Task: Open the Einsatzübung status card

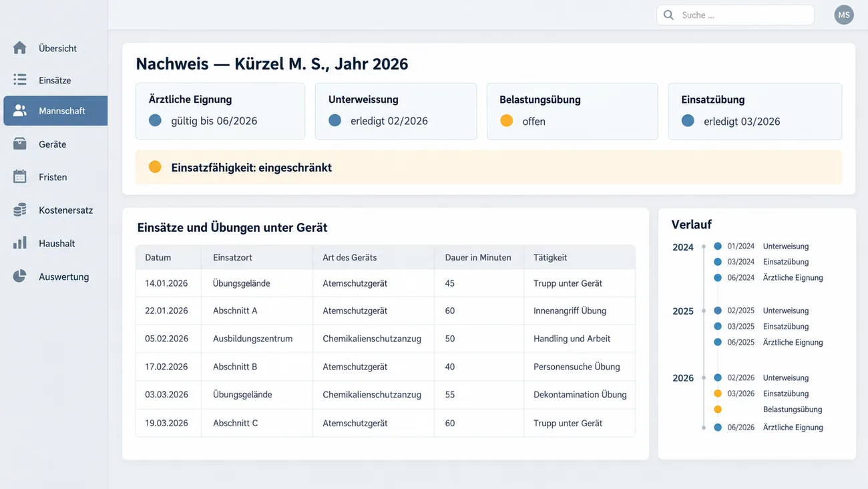Action: click(x=755, y=112)
